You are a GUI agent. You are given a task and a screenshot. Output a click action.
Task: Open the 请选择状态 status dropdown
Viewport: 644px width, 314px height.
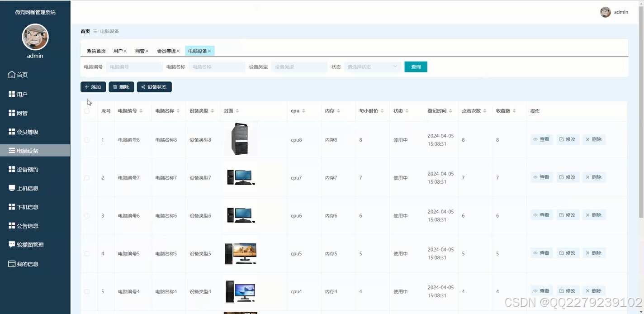pos(372,67)
